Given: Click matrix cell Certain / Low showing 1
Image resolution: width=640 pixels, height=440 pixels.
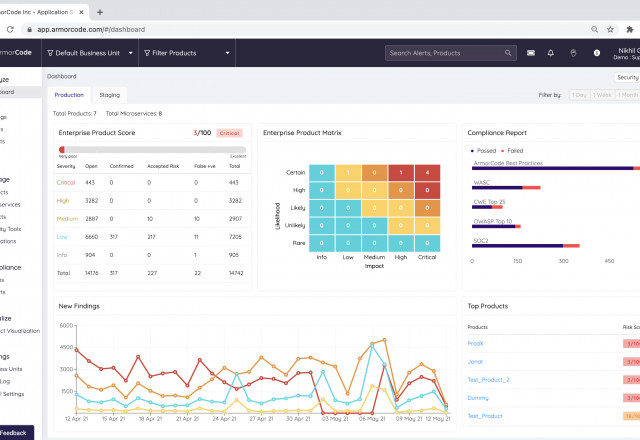Looking at the screenshot, I should (348, 173).
